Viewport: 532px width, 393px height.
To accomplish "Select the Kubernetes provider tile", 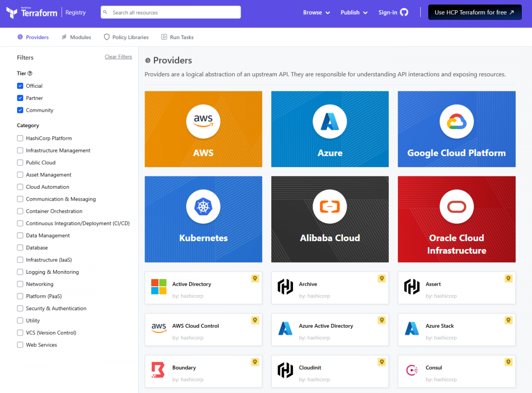I will (203, 219).
